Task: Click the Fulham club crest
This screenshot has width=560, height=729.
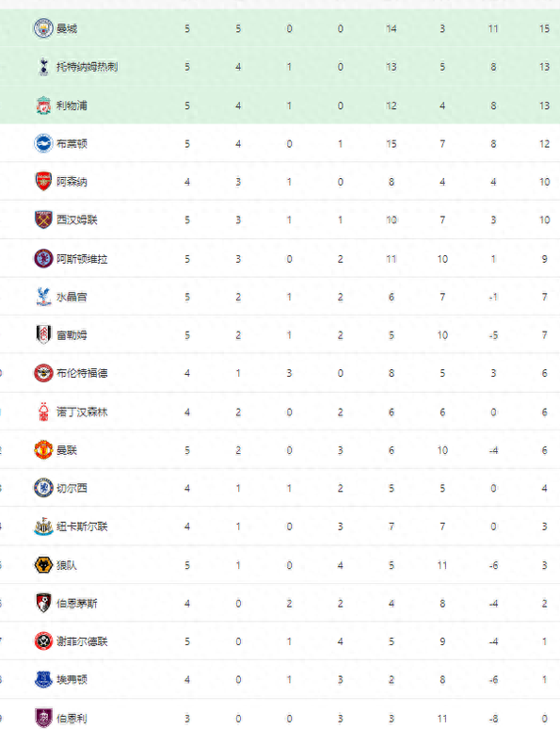Action: [x=43, y=335]
